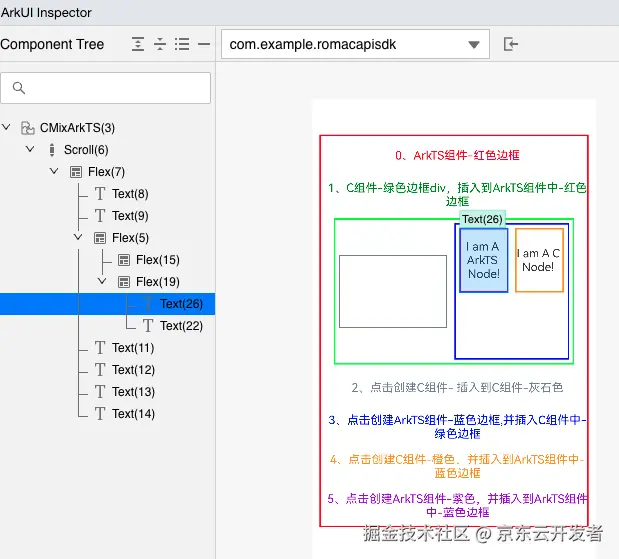Click the collapse all tree icon

[160, 44]
